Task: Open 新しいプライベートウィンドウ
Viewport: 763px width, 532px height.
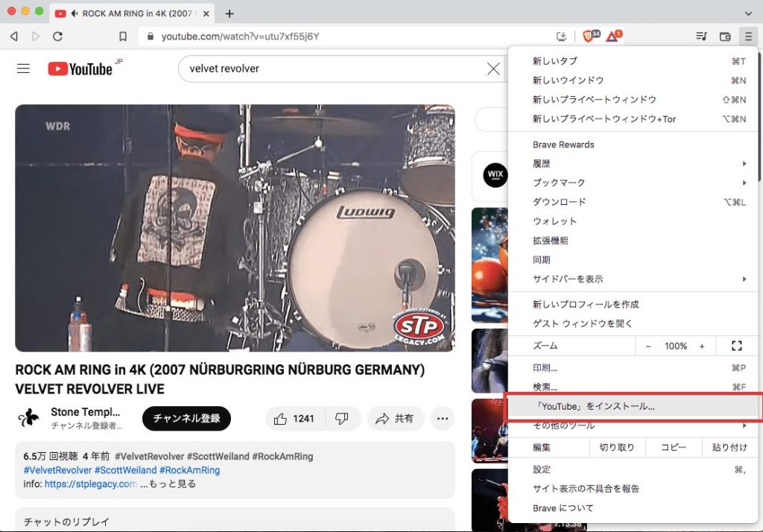Action: pos(633,99)
